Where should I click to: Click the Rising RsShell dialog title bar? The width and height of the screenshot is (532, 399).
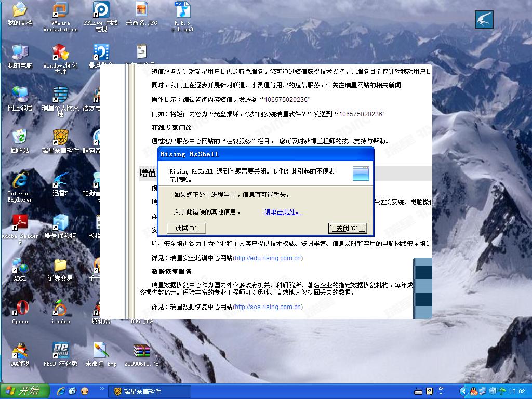pyautogui.click(x=265, y=154)
